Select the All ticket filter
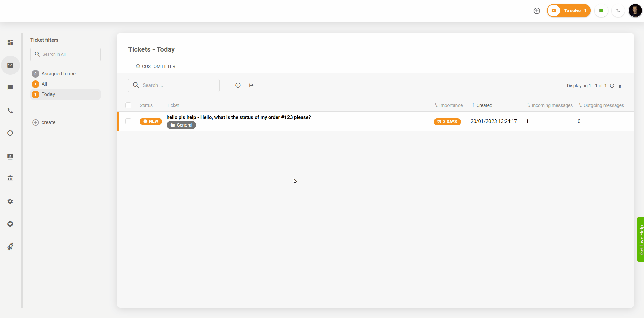Image resolution: width=644 pixels, height=318 pixels. (44, 84)
